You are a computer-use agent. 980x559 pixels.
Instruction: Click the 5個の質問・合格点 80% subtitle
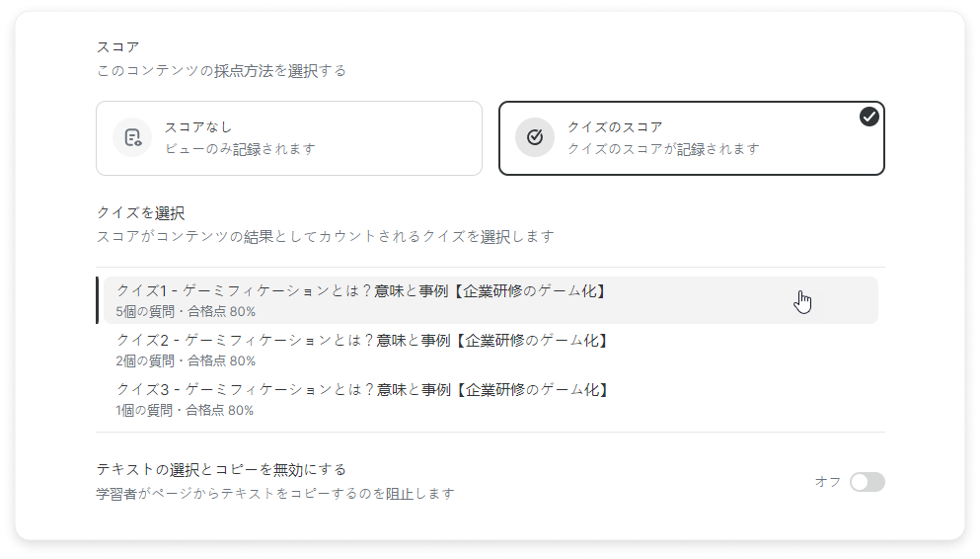[186, 311]
